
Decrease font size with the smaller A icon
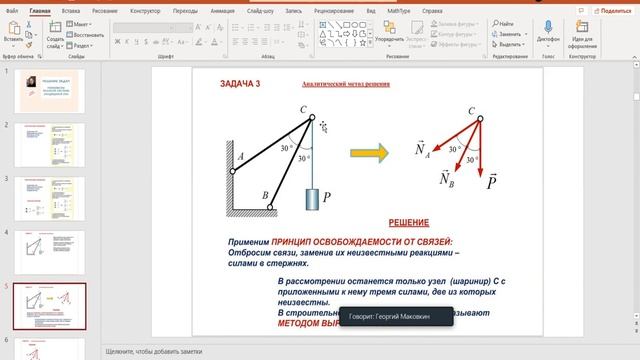click(x=208, y=27)
